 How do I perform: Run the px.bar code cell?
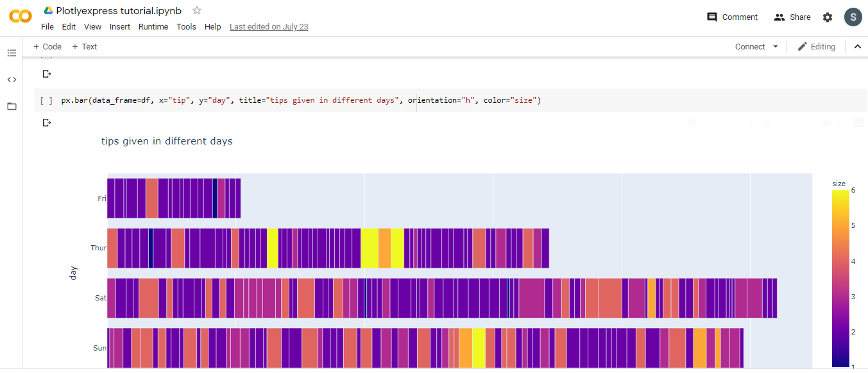46,101
